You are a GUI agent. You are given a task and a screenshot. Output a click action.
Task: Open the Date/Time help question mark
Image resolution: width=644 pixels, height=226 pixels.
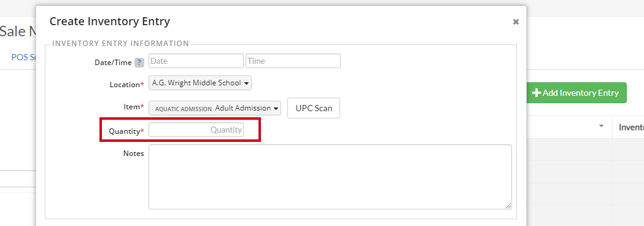click(x=139, y=63)
